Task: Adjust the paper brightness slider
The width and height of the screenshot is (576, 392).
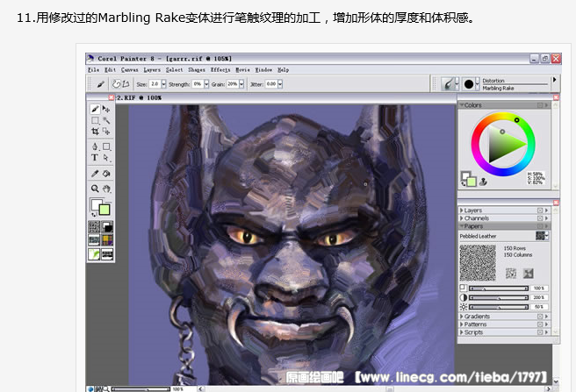Action: coord(499,306)
